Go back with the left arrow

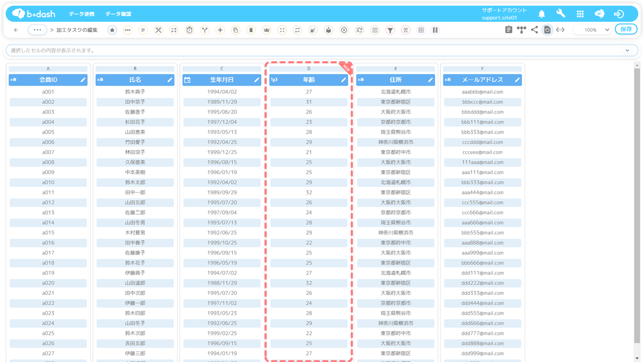click(16, 30)
